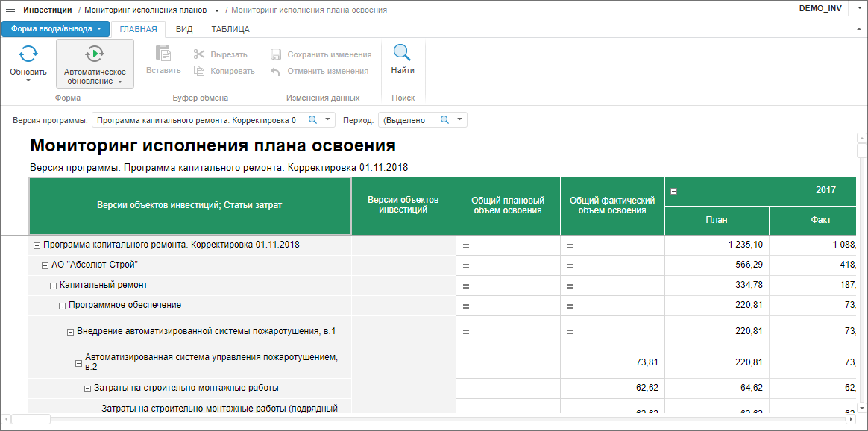Click Мониторинг исполнения планов breadcrumb link

[145, 10]
